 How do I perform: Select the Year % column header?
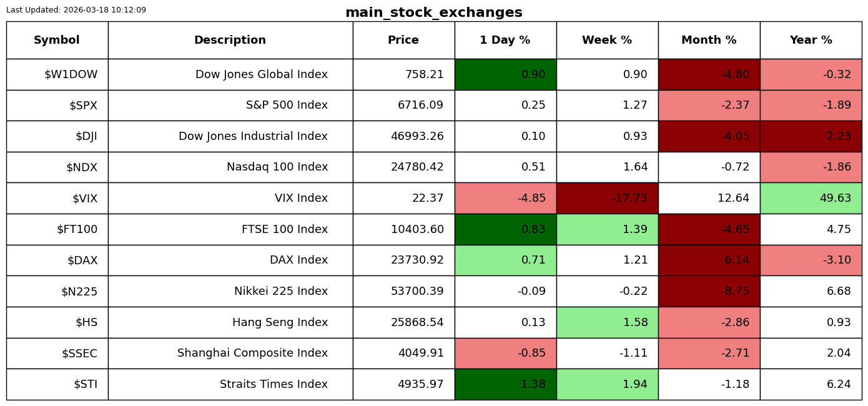tap(811, 40)
